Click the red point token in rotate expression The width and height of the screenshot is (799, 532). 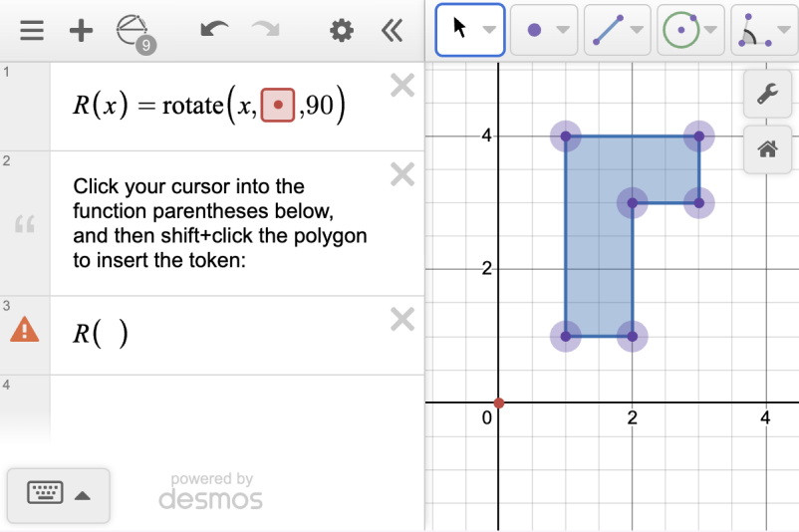tap(278, 106)
